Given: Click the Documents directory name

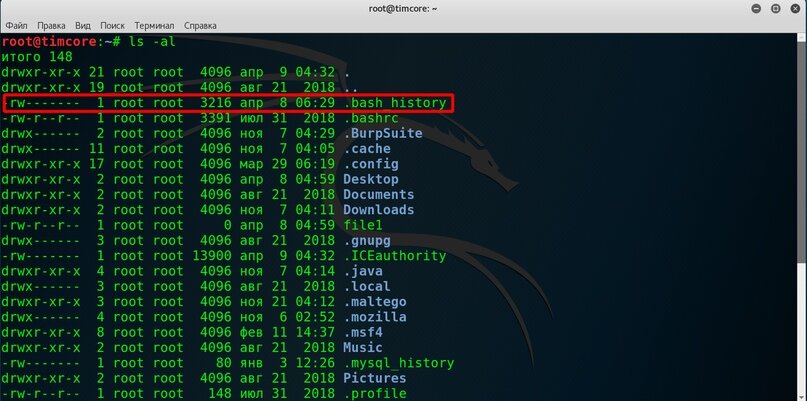Looking at the screenshot, I should coord(379,195).
